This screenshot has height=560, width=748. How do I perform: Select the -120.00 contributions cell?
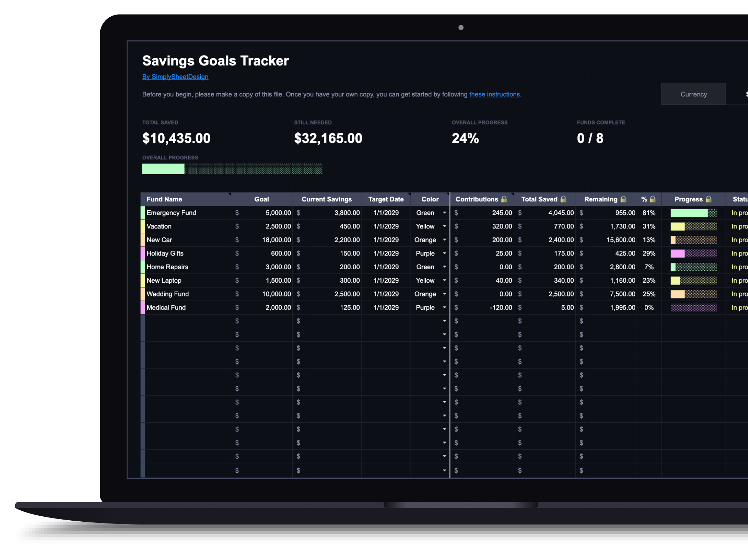pyautogui.click(x=482, y=307)
